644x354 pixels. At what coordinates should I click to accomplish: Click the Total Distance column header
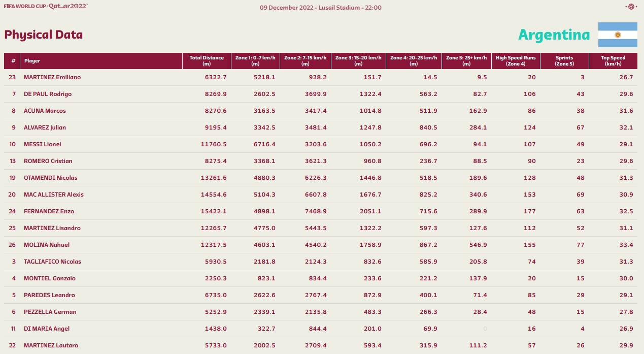click(x=207, y=61)
